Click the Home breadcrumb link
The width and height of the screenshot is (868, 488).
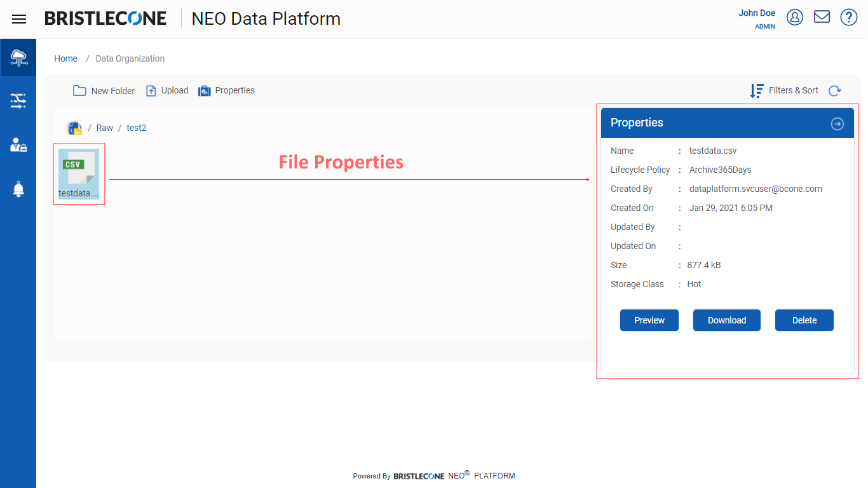tap(65, 58)
